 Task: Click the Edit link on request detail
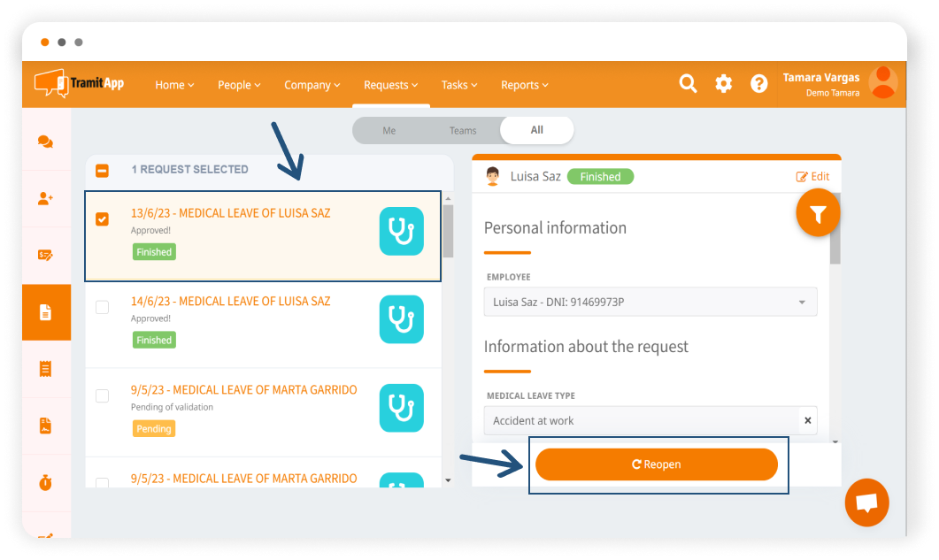812,177
